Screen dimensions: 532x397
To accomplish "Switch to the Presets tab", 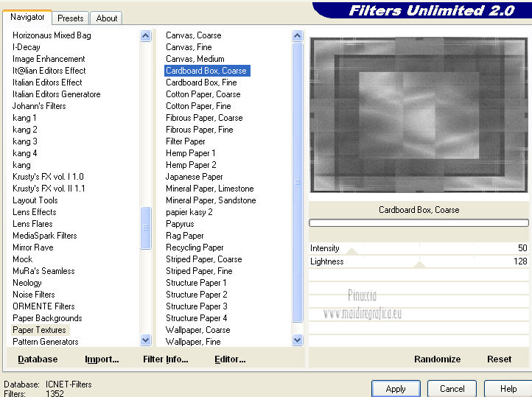I will 70,18.
